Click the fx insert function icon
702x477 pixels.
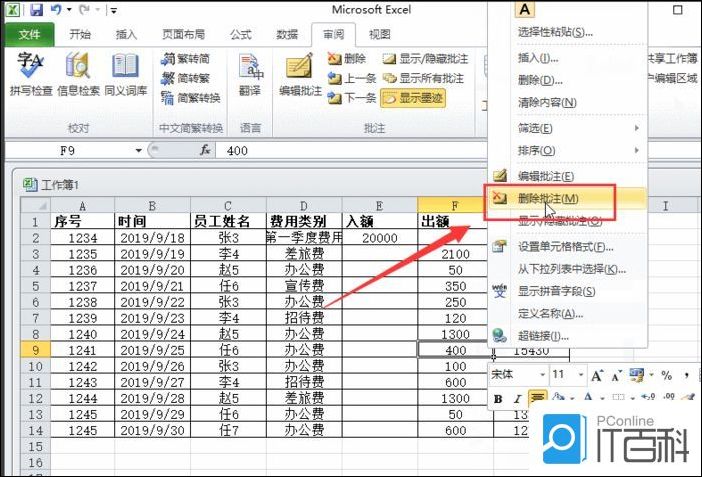[x=205, y=150]
